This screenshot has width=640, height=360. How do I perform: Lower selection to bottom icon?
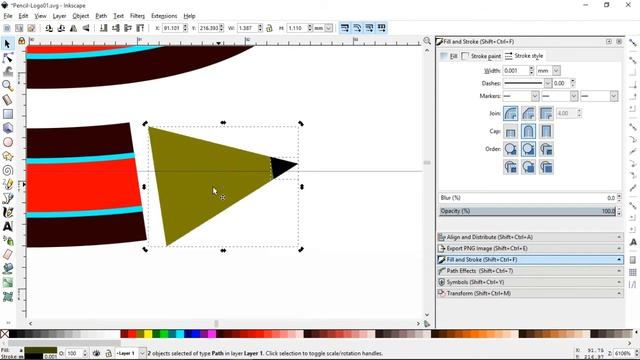pos(103,28)
